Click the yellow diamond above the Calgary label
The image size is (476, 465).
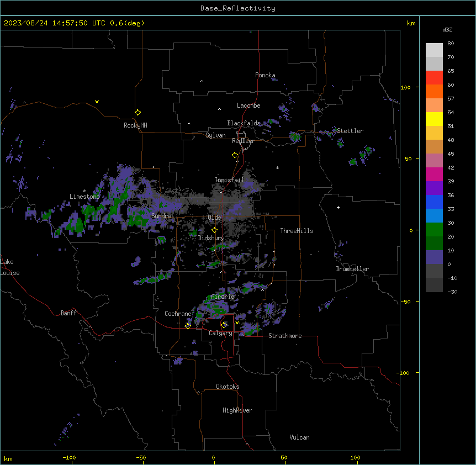tap(224, 325)
